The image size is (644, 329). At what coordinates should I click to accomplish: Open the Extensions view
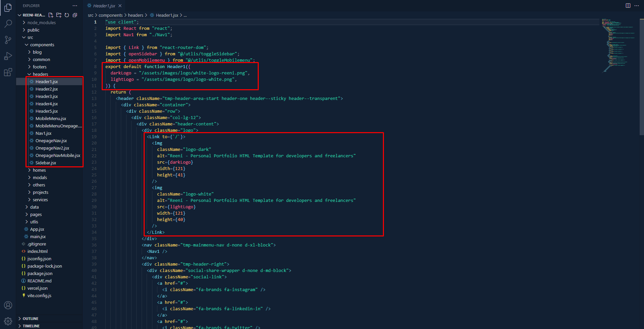coord(8,72)
